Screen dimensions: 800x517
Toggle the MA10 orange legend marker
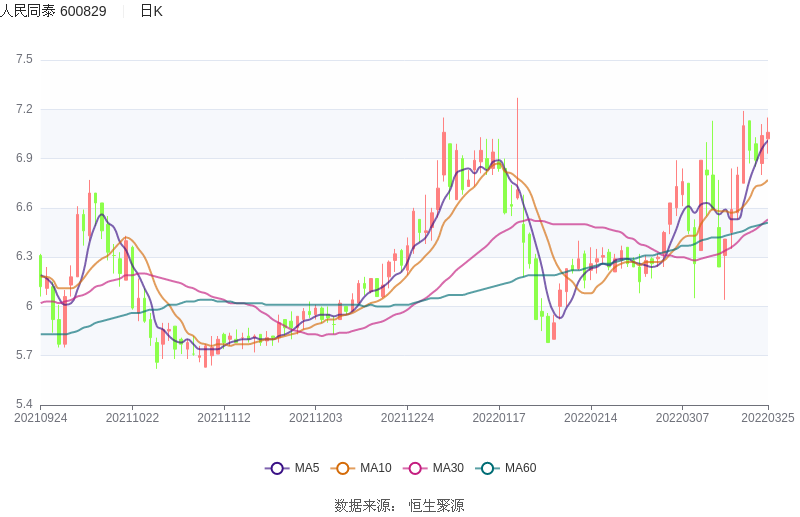[x=343, y=468]
